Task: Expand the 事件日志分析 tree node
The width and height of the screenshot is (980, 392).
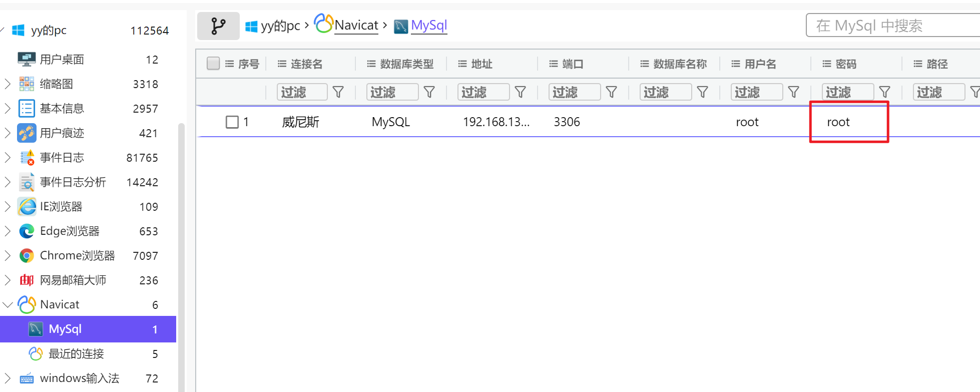Action: coord(8,182)
